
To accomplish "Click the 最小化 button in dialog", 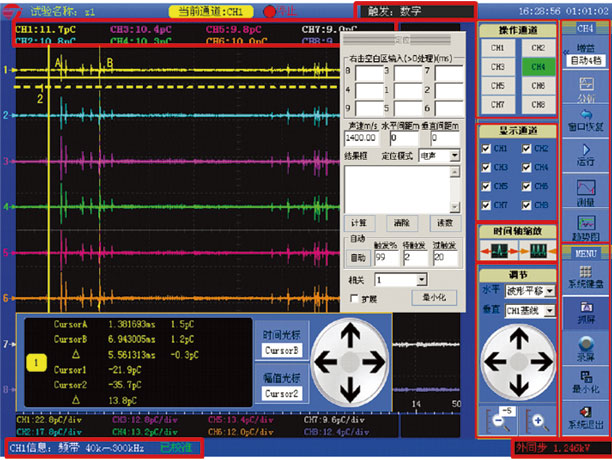I will (x=433, y=297).
